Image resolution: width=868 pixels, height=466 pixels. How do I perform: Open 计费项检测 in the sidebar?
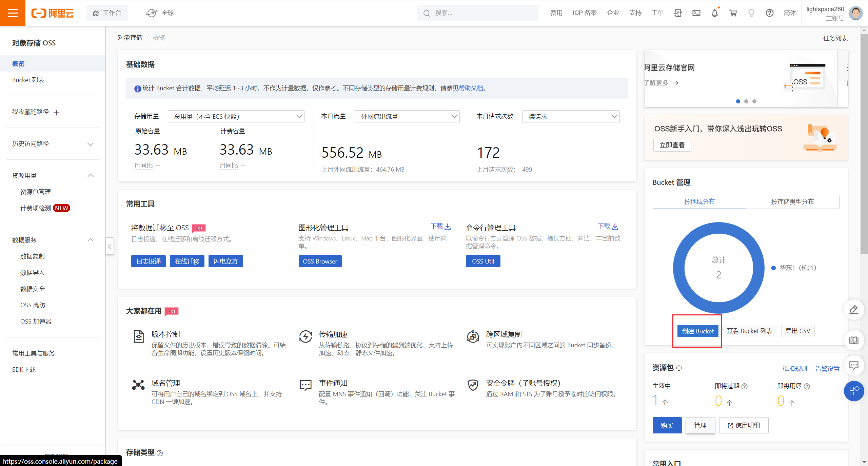pos(36,208)
